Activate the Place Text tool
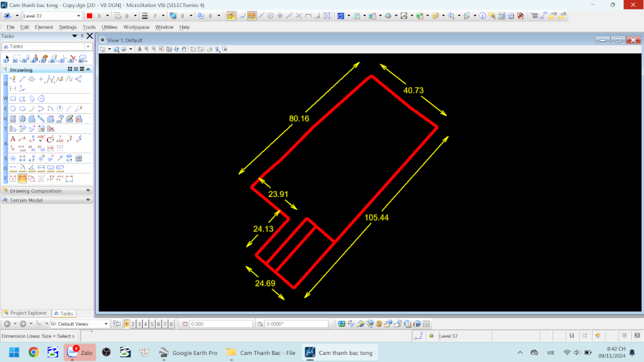This screenshot has width=644, height=362. coord(13,138)
